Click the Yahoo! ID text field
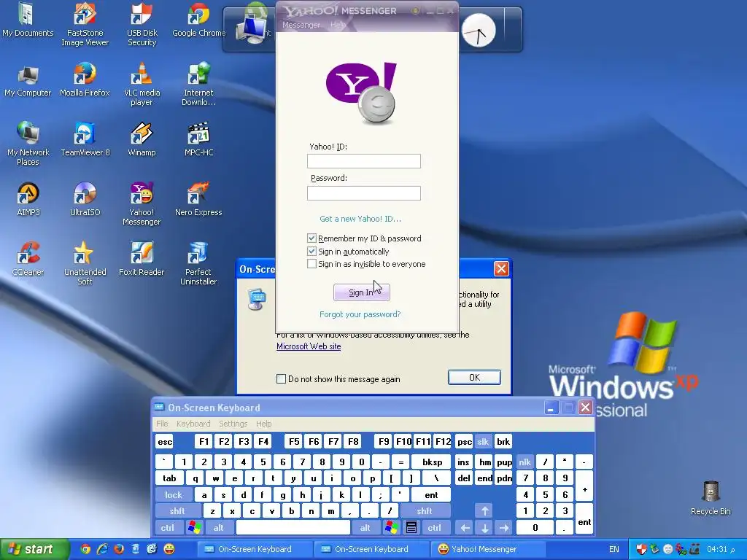Image resolution: width=747 pixels, height=560 pixels. (363, 161)
